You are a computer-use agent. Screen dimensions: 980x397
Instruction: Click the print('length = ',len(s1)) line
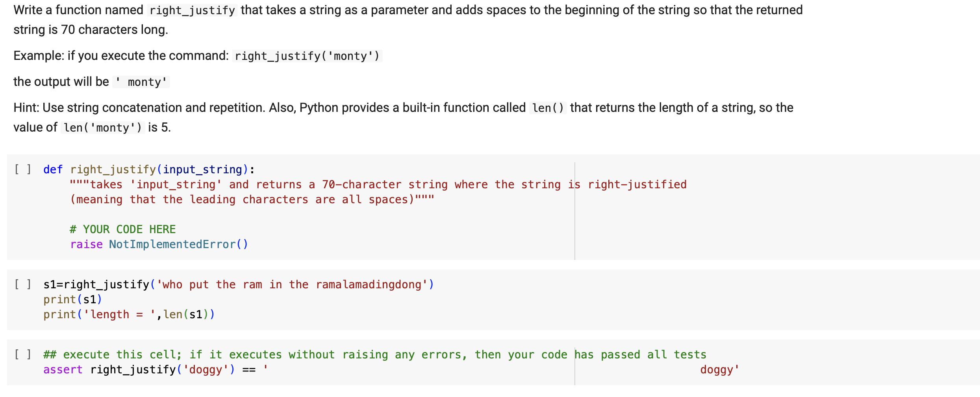point(129,314)
